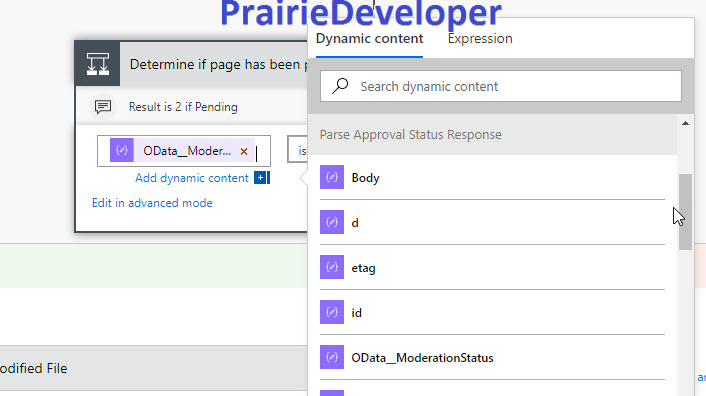Click the Condition action icon
This screenshot has width=706, height=396.
[x=98, y=64]
